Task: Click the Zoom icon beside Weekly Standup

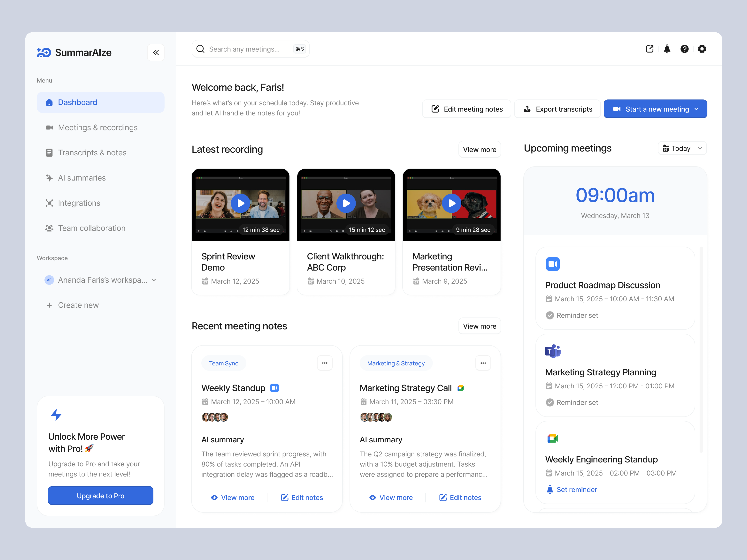Action: 274,388
